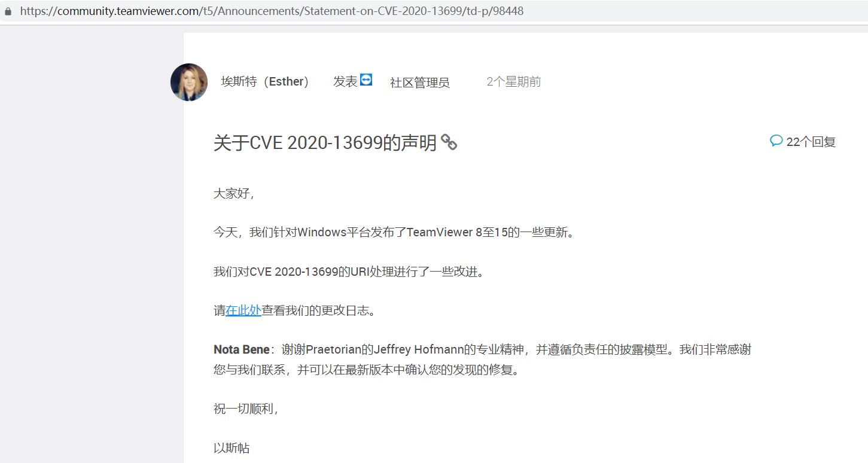Click the 发表 label next to author
Screen dimensions: 868x463
(345, 81)
